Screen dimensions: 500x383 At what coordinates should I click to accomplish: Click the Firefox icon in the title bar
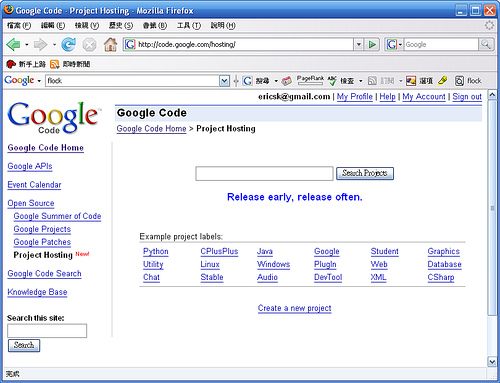[9, 10]
